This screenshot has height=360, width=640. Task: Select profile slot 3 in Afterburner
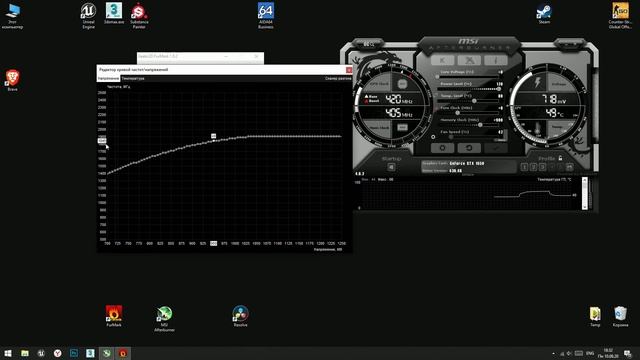542,167
